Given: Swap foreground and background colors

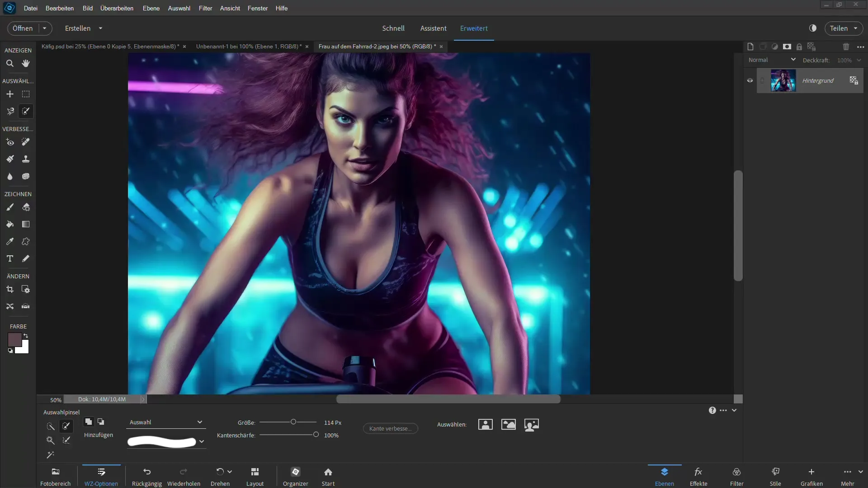Looking at the screenshot, I should [26, 336].
